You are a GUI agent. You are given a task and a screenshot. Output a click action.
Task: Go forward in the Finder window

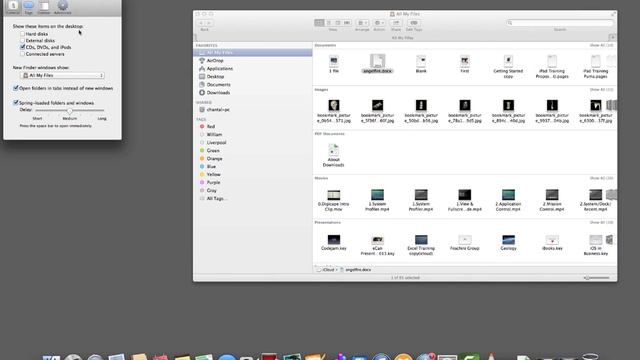pyautogui.click(x=209, y=23)
